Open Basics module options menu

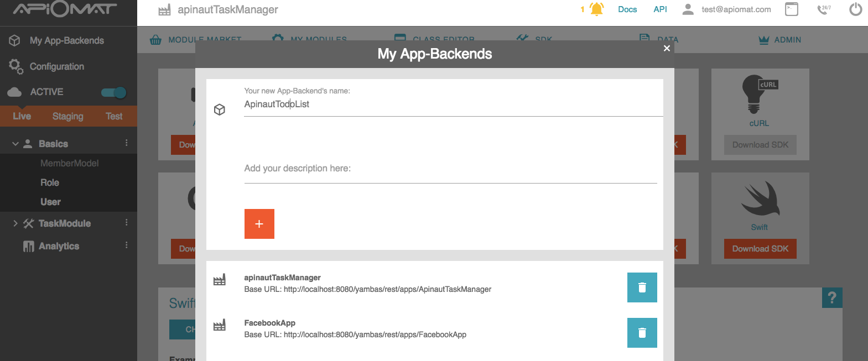click(x=127, y=143)
